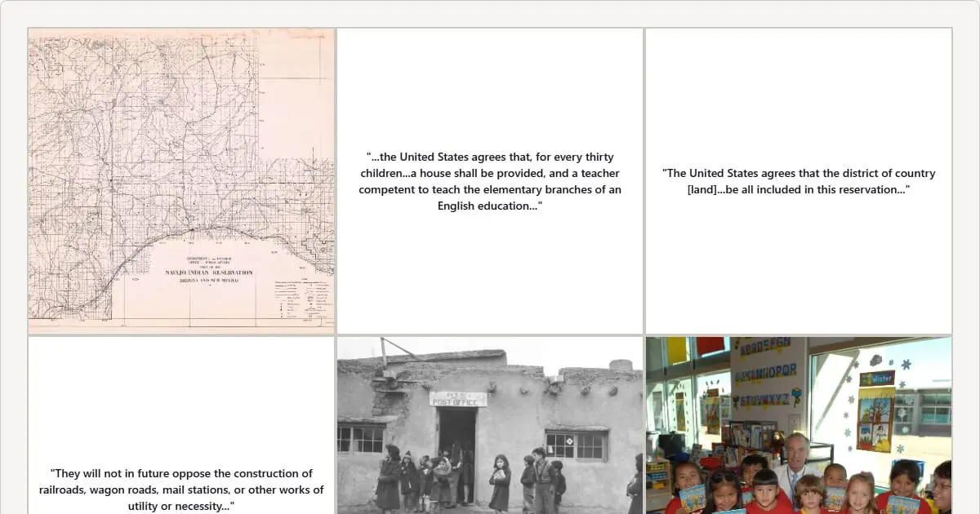Image resolution: width=980 pixels, height=514 pixels.
Task: Click the words "mail stations" in the quote
Action: (171, 490)
